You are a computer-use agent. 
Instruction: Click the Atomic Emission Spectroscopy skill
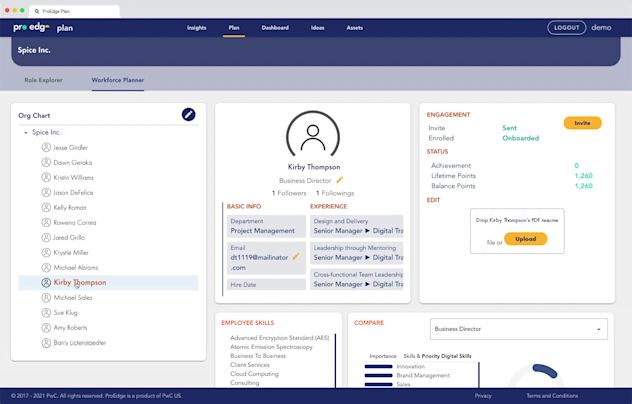(x=271, y=347)
